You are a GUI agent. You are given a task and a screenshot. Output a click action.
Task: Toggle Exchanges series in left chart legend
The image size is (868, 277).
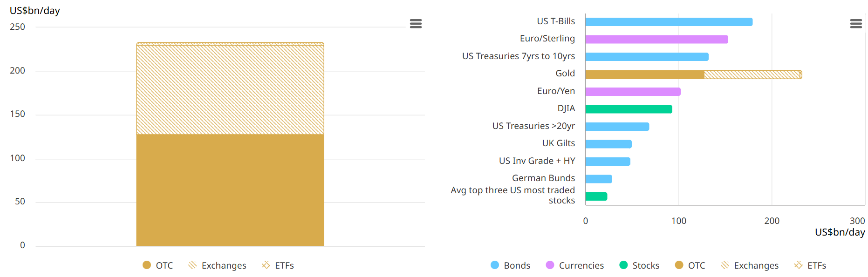217,265
